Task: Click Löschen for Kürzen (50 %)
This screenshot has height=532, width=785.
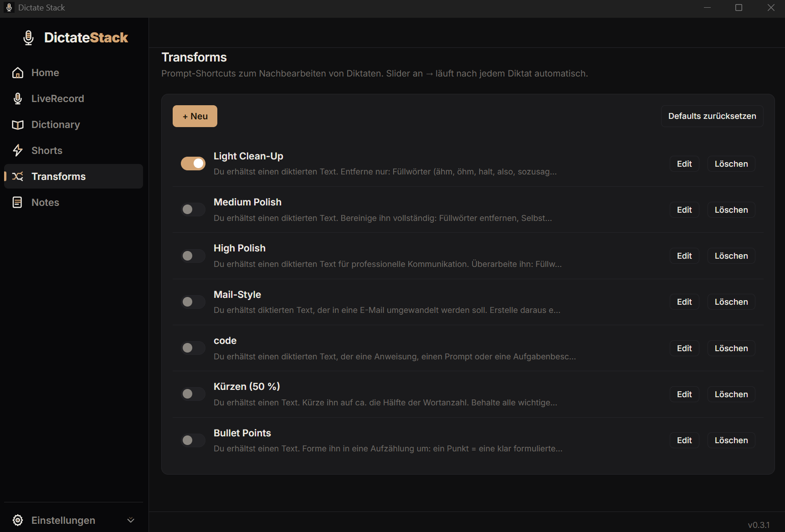Action: [x=731, y=394]
